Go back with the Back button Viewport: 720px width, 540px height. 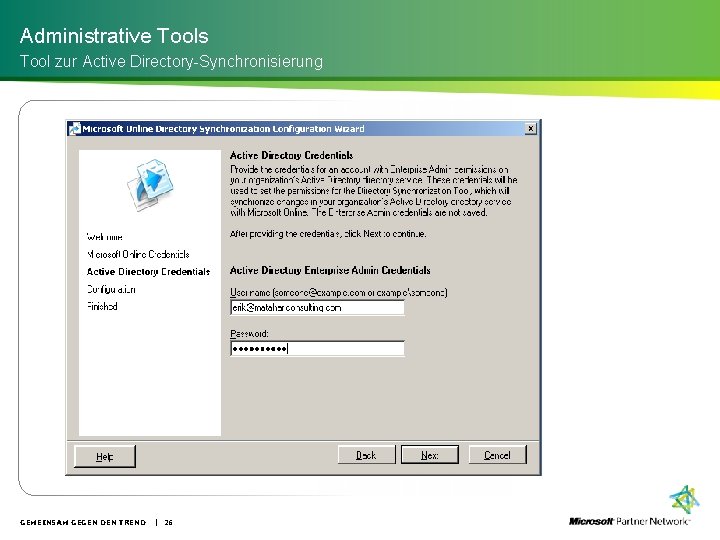tap(366, 455)
